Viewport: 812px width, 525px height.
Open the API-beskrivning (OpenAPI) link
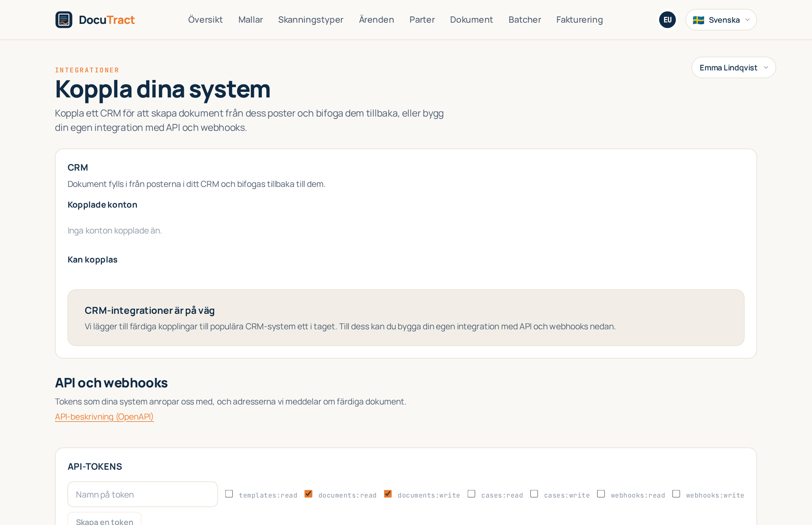coord(104,416)
